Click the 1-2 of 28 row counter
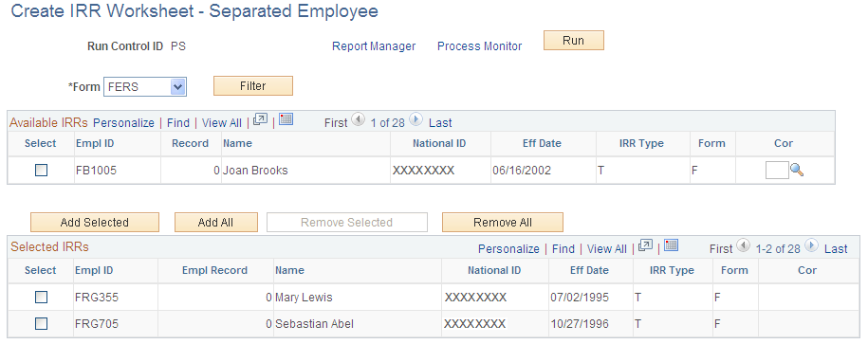 [778, 249]
